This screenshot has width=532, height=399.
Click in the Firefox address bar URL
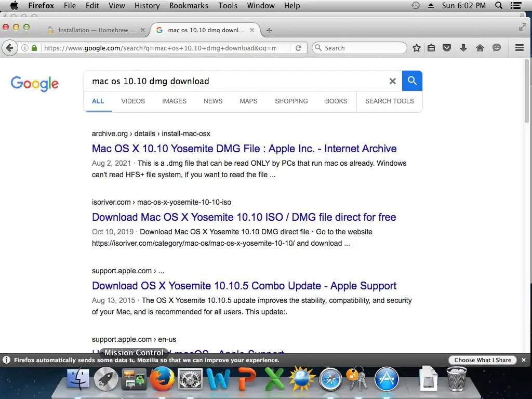[x=160, y=48]
